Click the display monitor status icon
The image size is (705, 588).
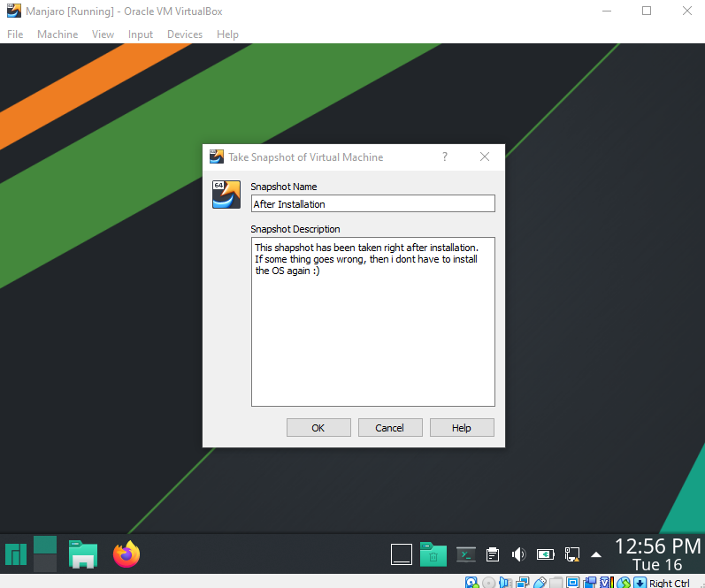(572, 582)
